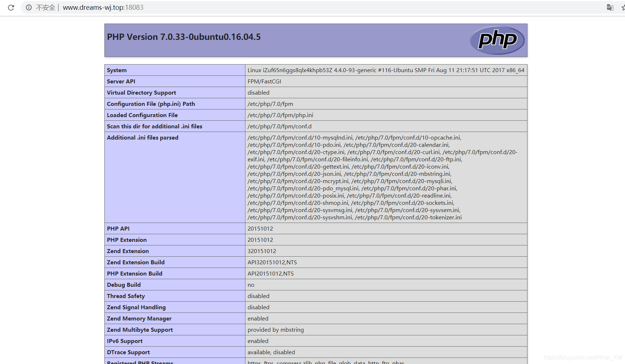This screenshot has height=364, width=625.
Task: Click the translate page icon in address bar
Action: pyautogui.click(x=610, y=7)
